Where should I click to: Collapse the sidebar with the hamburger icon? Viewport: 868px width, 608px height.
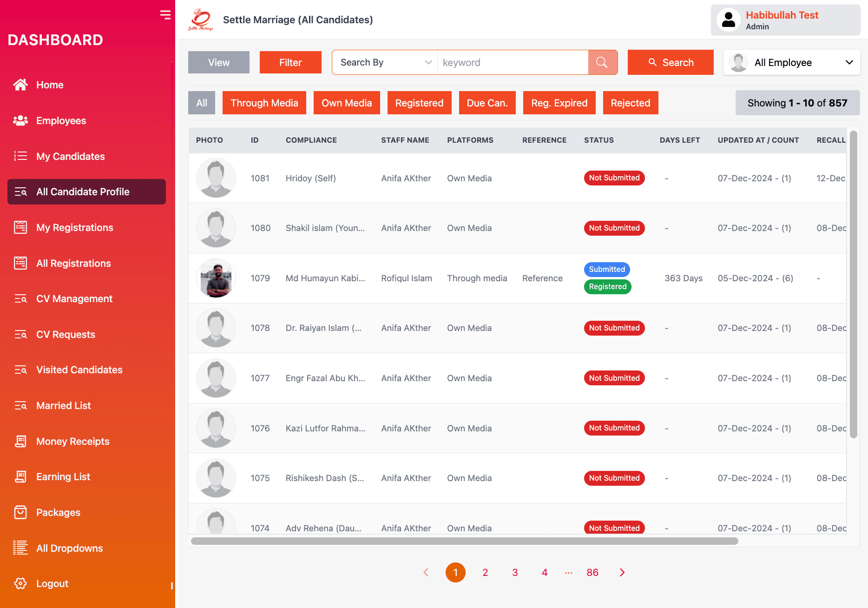click(165, 15)
